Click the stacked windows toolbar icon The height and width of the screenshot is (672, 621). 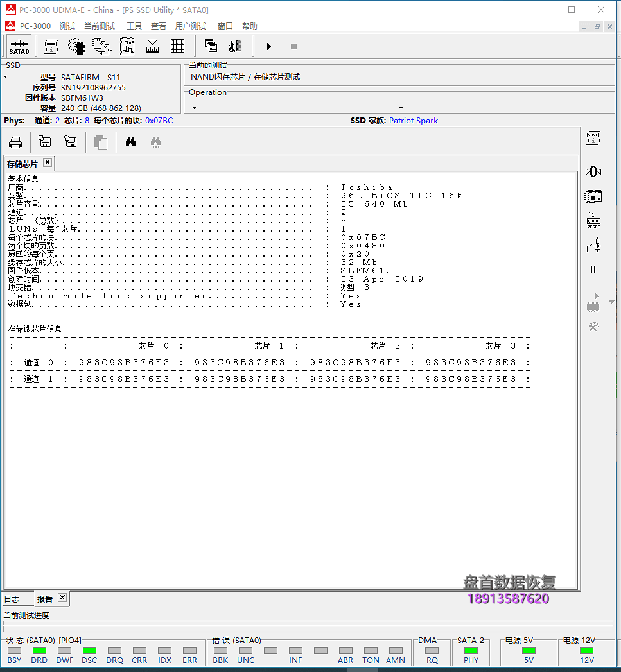[211, 46]
